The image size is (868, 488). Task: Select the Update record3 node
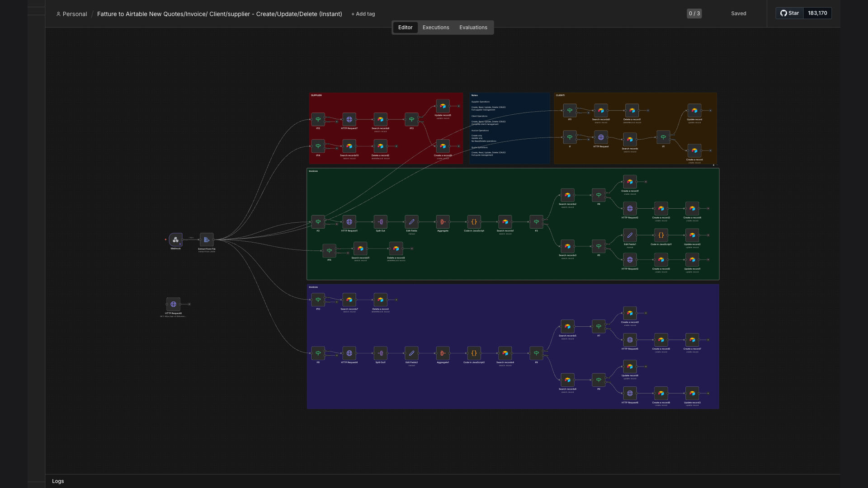[x=692, y=393]
